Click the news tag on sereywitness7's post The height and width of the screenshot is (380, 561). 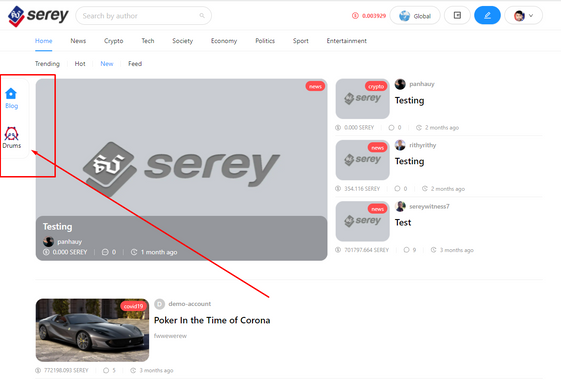point(377,209)
